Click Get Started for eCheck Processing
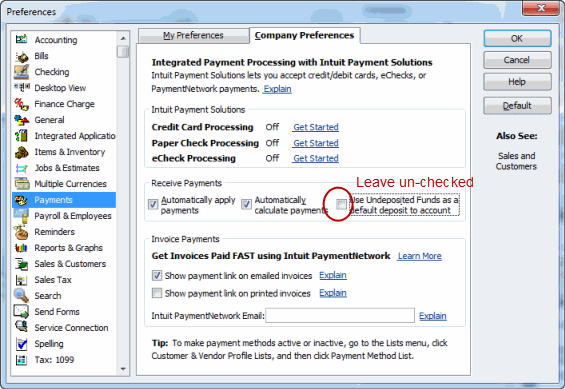 pos(316,158)
